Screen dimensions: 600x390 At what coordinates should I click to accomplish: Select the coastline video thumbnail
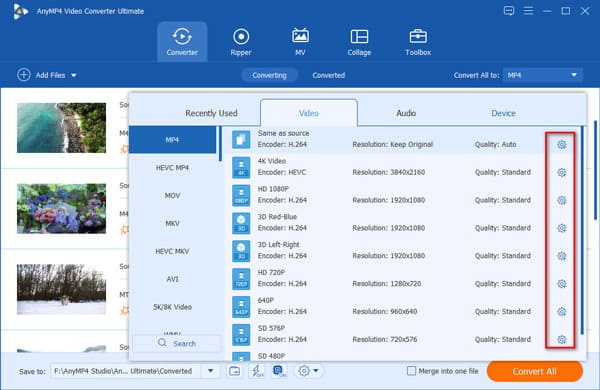[61, 128]
